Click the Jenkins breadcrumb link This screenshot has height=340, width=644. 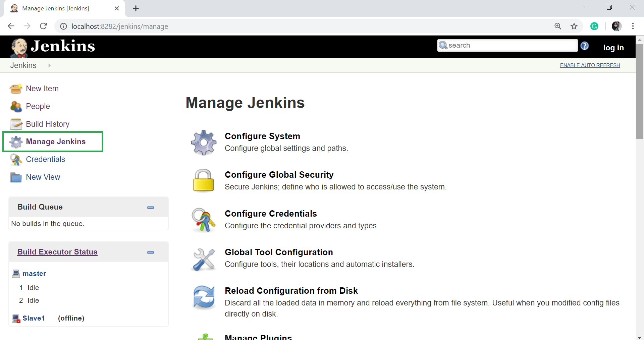[23, 65]
